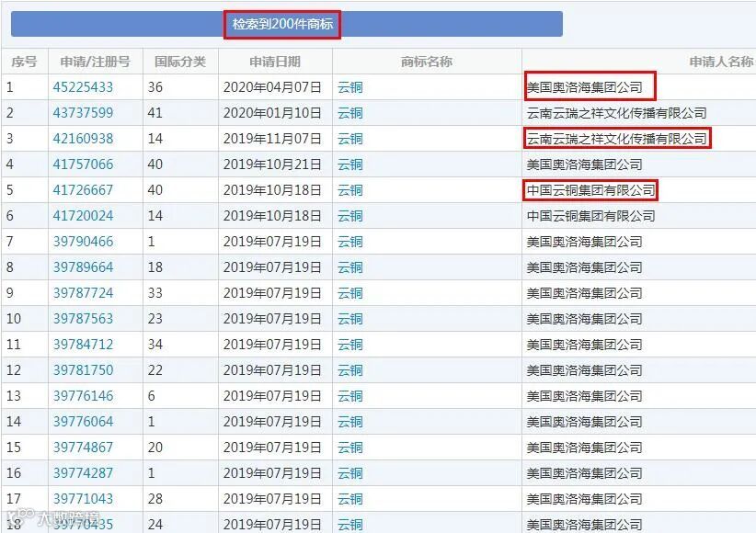The height and width of the screenshot is (533, 756).
Task: Select class 41 in row 2
Action: coord(155,113)
